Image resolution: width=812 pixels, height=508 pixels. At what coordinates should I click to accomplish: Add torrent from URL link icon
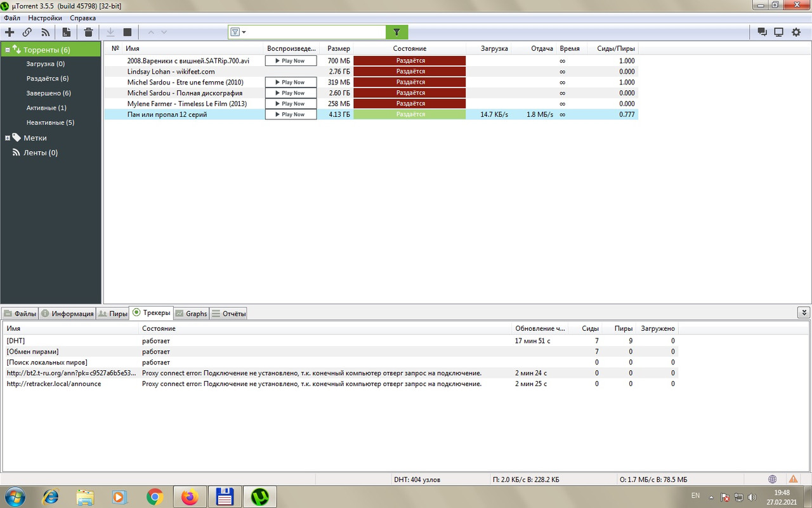(27, 32)
